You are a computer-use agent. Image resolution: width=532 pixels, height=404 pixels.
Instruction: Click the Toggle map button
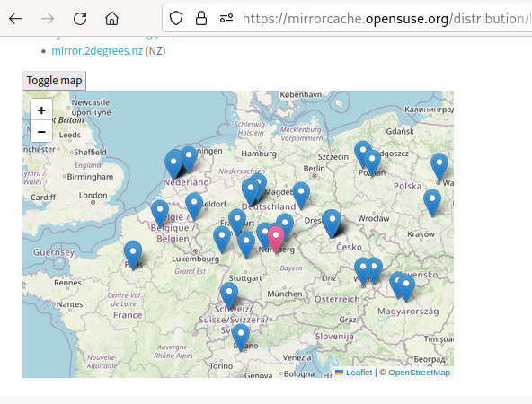pyautogui.click(x=54, y=81)
